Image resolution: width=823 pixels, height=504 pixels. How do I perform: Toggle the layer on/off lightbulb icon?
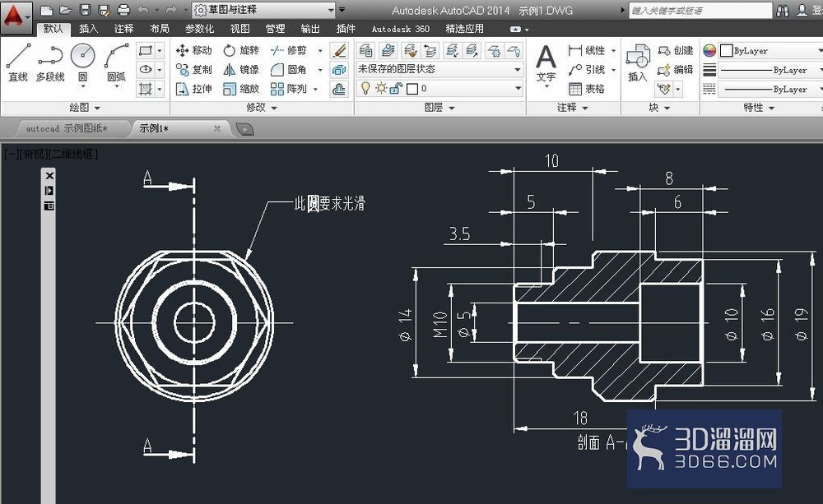click(x=366, y=88)
